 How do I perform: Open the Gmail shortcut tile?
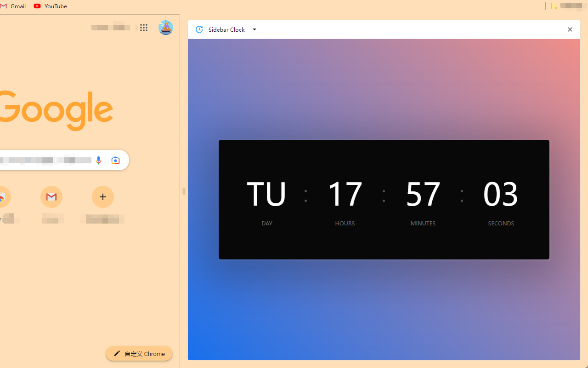pyautogui.click(x=51, y=197)
